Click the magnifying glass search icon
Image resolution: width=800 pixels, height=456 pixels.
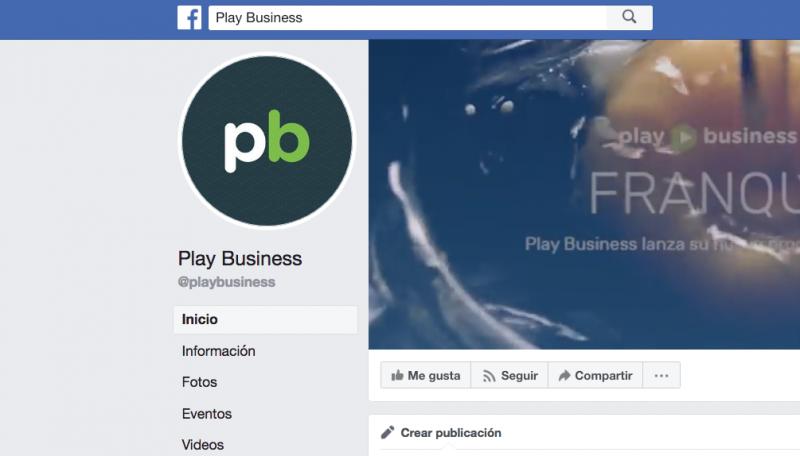(x=629, y=17)
